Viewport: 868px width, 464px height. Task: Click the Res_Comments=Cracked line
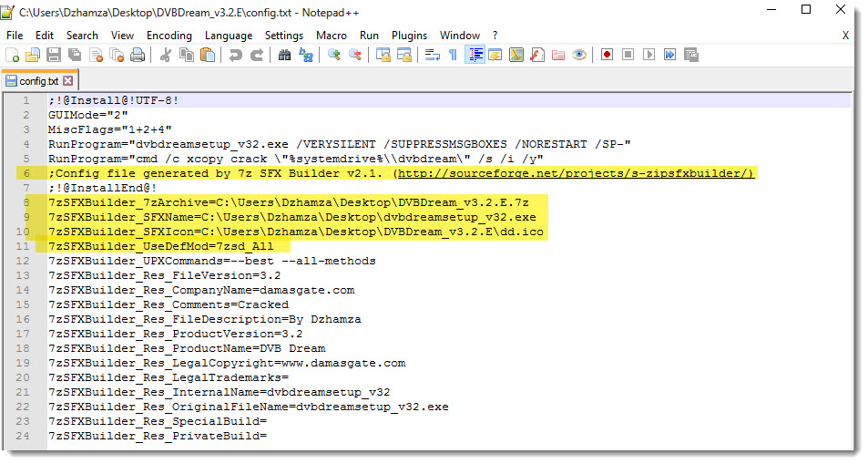point(168,304)
